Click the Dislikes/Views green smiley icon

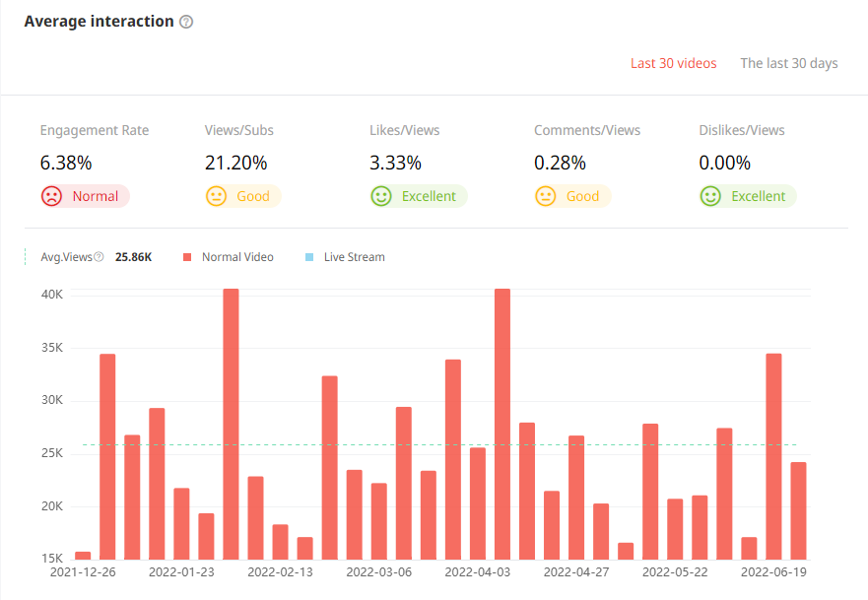tap(710, 196)
